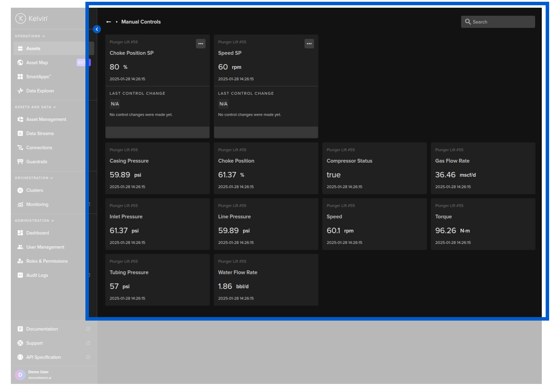Screen dimensions: 553x392
Task: Click the Audit Logs icon
Action: tap(20, 275)
